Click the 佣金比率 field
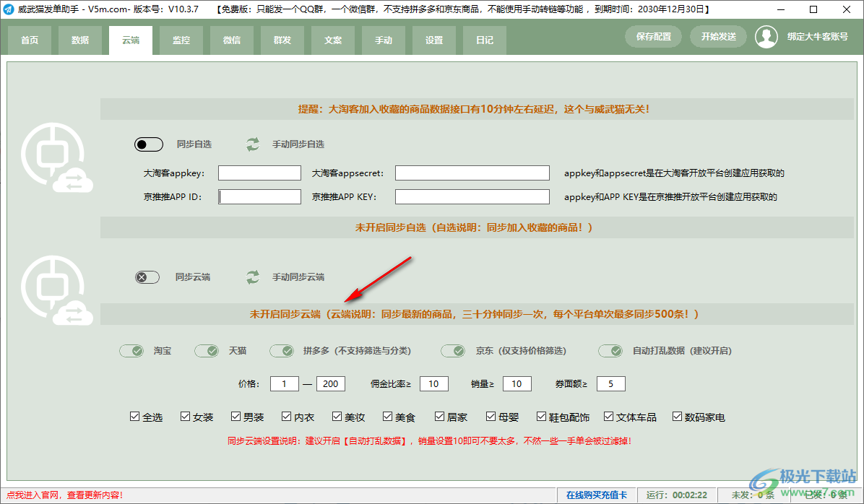864x504 pixels. pyautogui.click(x=434, y=384)
